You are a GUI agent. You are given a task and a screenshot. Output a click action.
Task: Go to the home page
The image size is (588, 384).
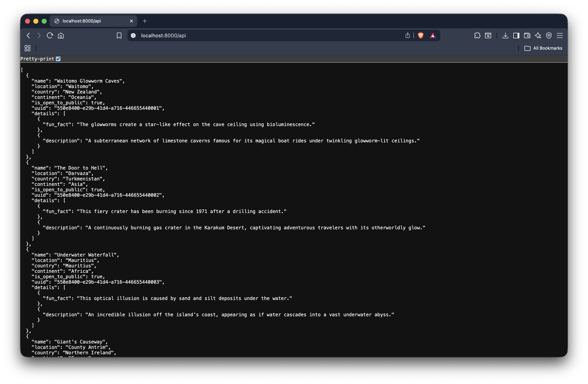coord(61,36)
